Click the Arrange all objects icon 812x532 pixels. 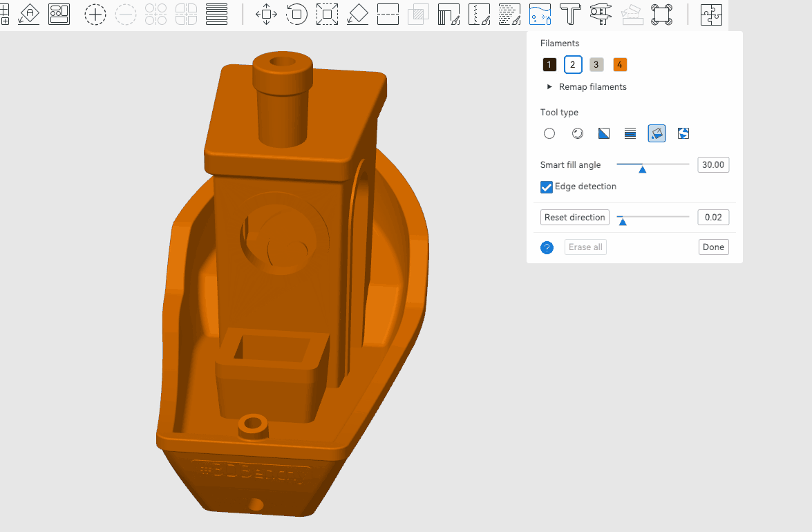click(59, 14)
